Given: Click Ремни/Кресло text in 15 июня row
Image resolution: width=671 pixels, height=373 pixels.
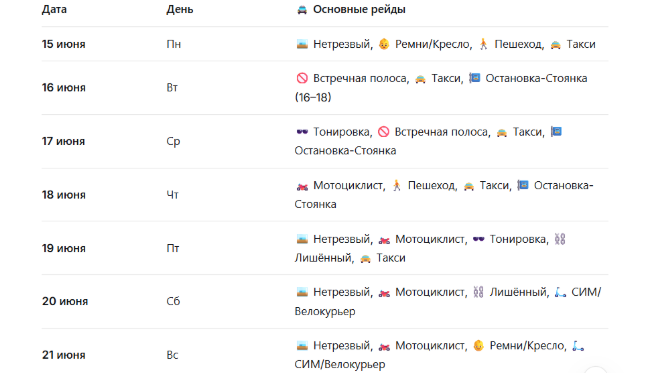Looking at the screenshot, I should pos(432,44).
